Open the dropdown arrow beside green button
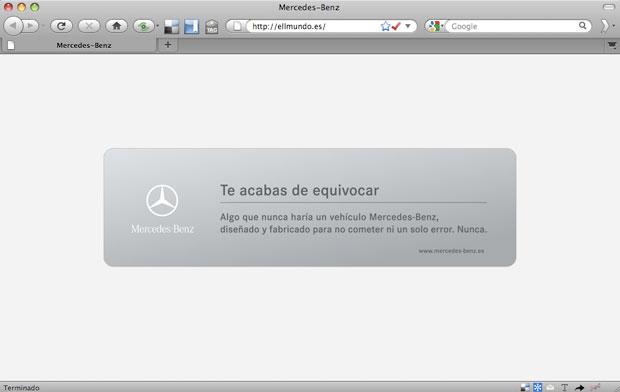Screen dimensions: 620x392 tap(157, 26)
